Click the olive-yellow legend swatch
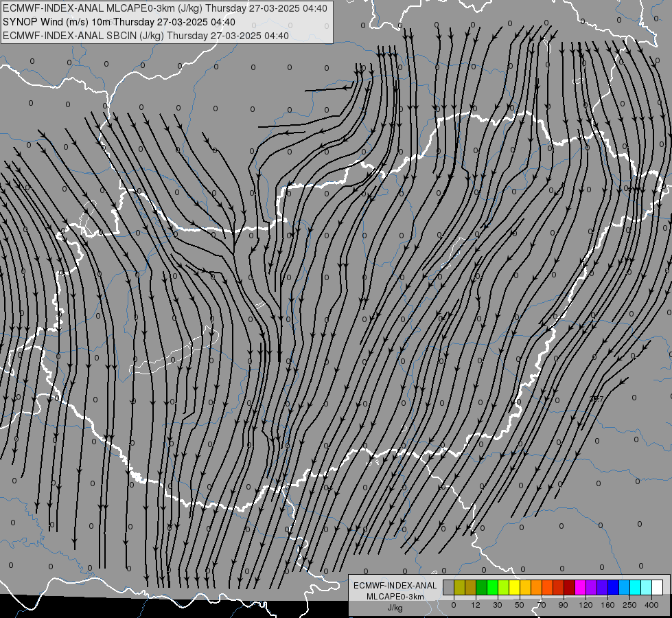This screenshot has height=618, width=672. tap(459, 588)
